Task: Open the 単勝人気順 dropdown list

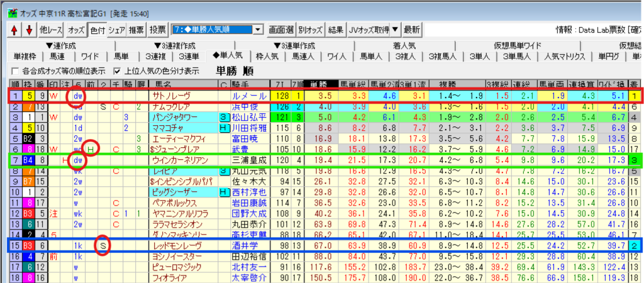Action: (258, 30)
